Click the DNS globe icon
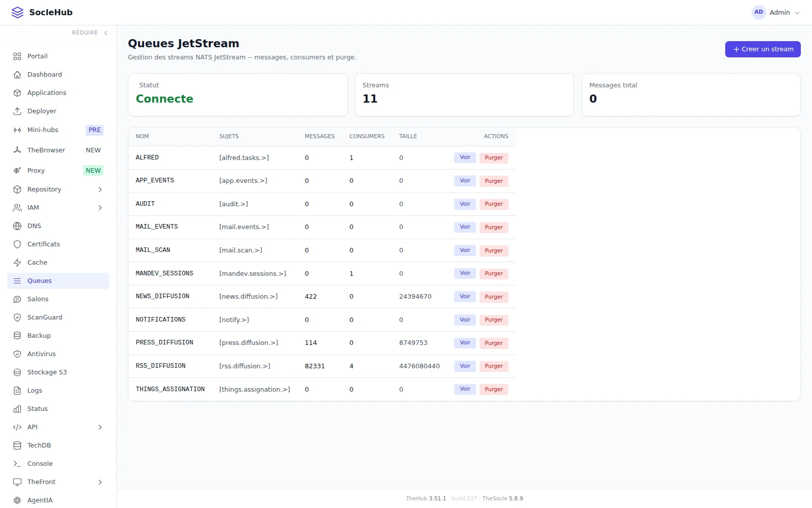 17,226
